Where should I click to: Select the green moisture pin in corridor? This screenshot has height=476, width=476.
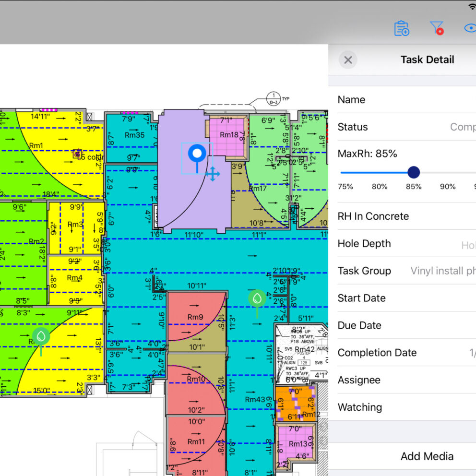click(x=257, y=298)
